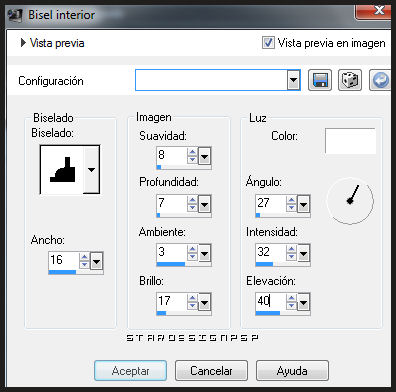Click the Aceptar button
Image resolution: width=396 pixels, height=392 pixels.
(130, 371)
